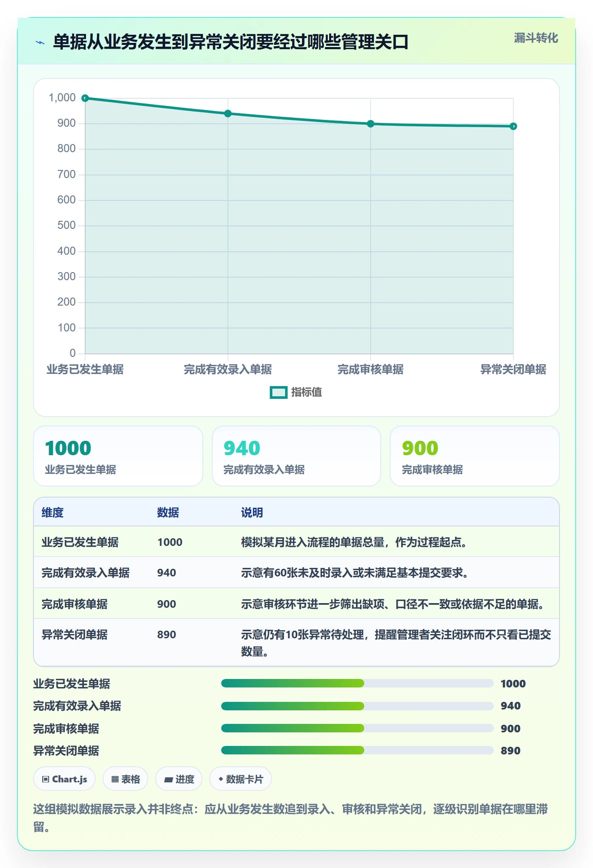Select the 940 完成有效录入单据 data card

[x=296, y=456]
